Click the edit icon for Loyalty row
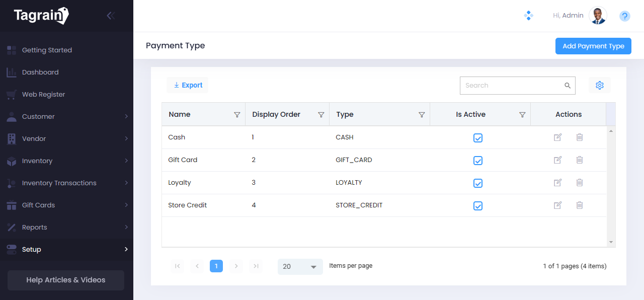644x300 pixels. point(557,183)
